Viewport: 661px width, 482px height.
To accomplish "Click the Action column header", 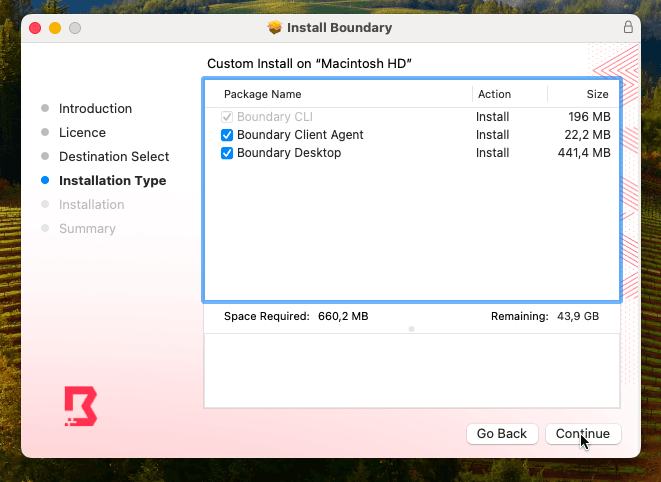I will (x=494, y=94).
